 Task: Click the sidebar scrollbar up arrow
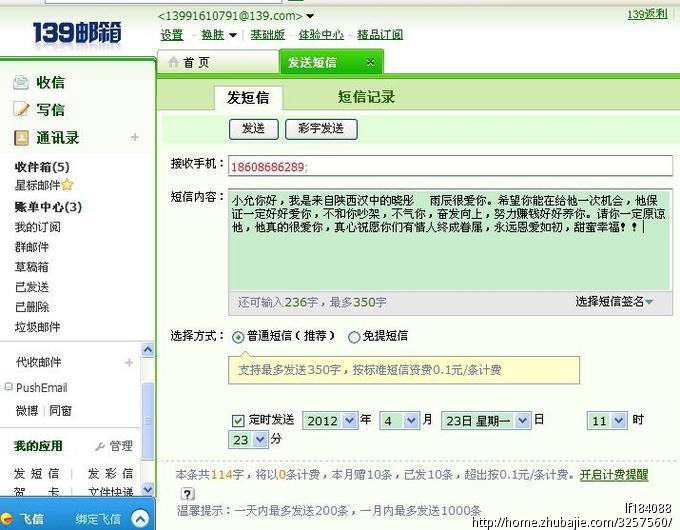[148, 350]
